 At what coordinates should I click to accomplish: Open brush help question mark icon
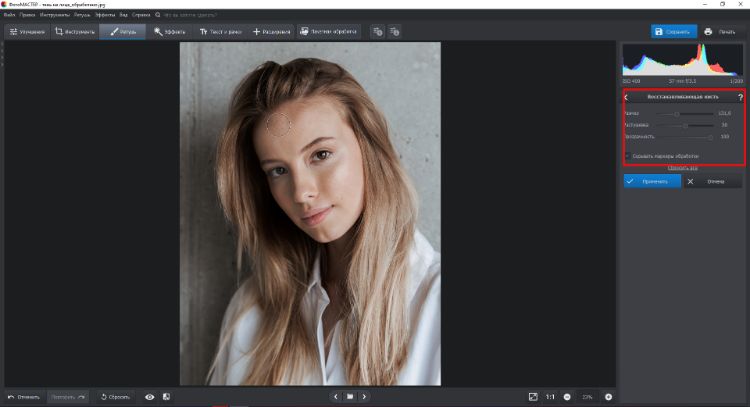(740, 98)
